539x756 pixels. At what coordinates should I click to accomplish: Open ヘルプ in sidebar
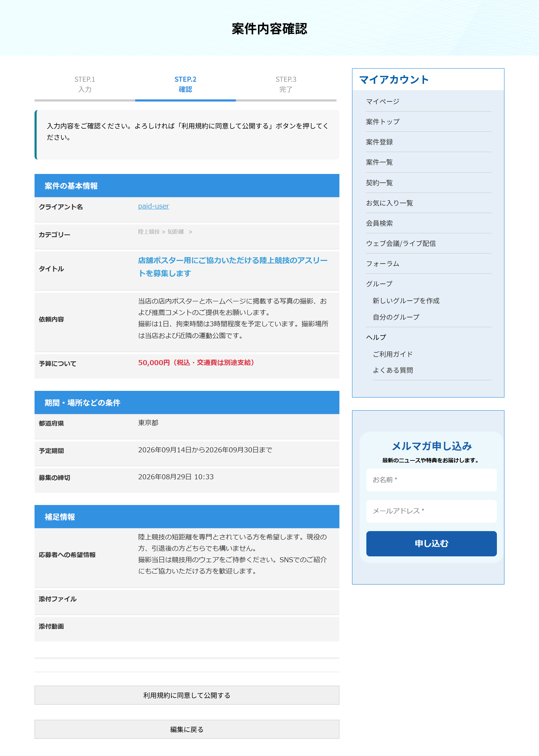coord(376,338)
